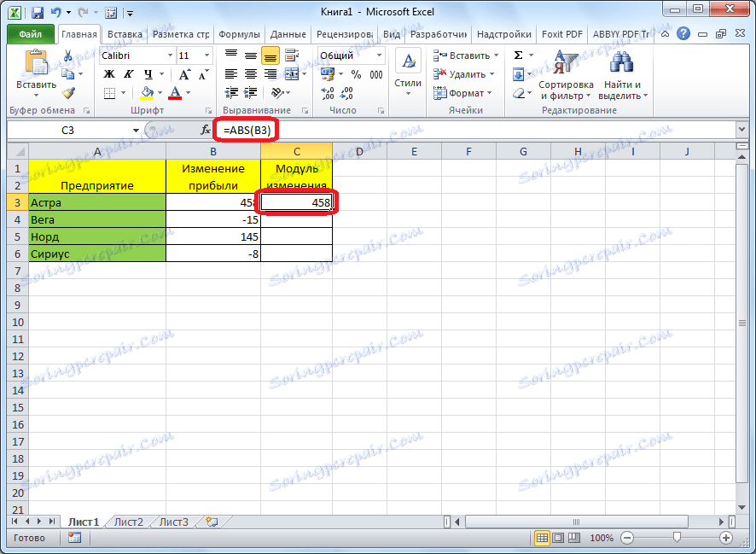Click the Clear eraser icon
Image resolution: width=756 pixels, height=554 pixels.
519,92
